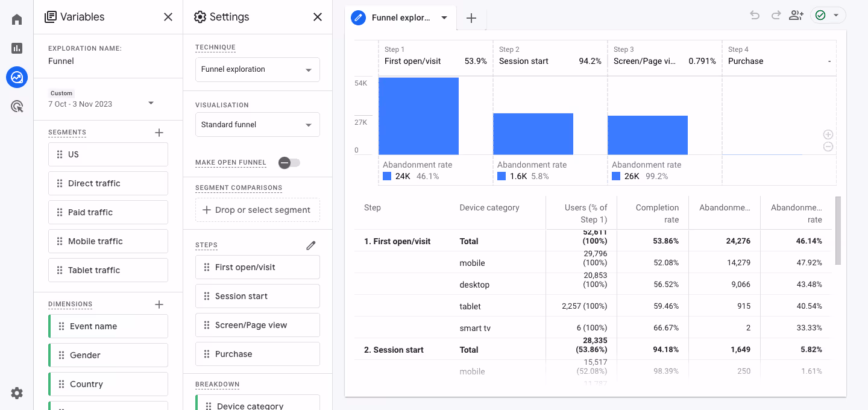Image resolution: width=868 pixels, height=410 pixels.
Task: Add a new dimension with plus icon
Action: click(x=159, y=304)
